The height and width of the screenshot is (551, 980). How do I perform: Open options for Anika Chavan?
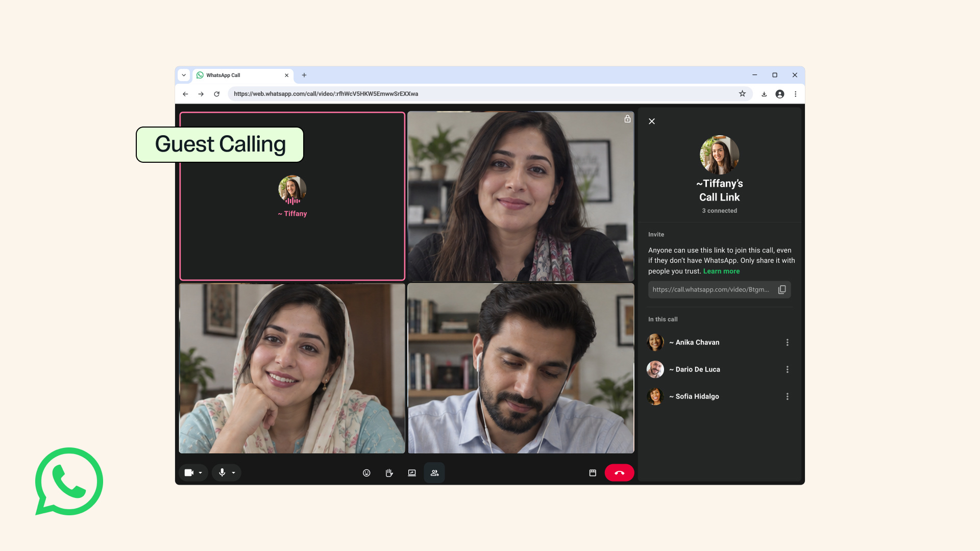point(787,342)
